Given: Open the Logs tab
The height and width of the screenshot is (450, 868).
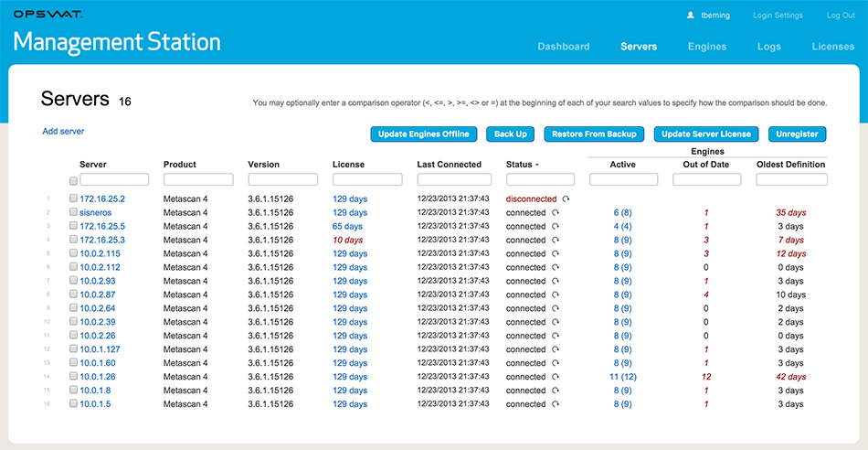Looking at the screenshot, I should point(769,47).
